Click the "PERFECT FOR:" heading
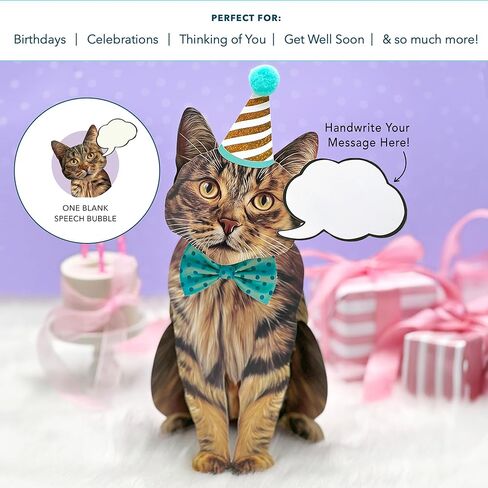 [246, 18]
